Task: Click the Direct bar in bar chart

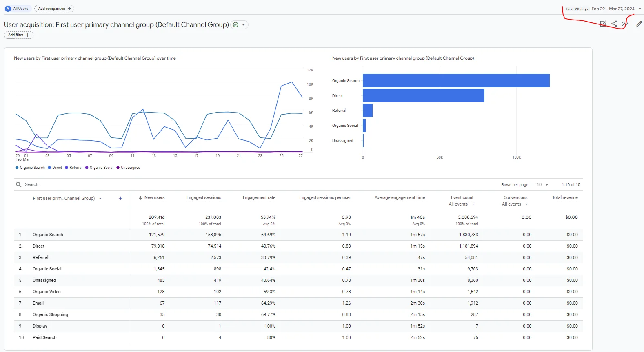Action: [424, 95]
